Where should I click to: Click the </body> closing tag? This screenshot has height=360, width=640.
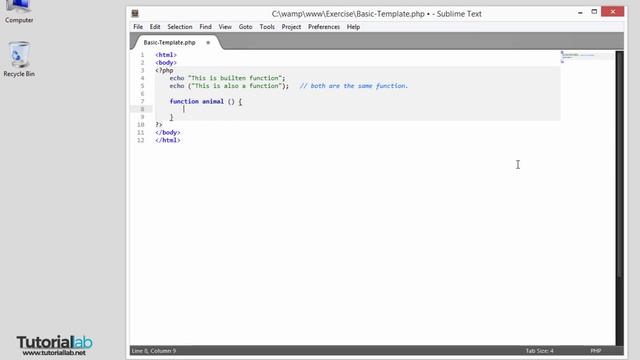(x=167, y=132)
